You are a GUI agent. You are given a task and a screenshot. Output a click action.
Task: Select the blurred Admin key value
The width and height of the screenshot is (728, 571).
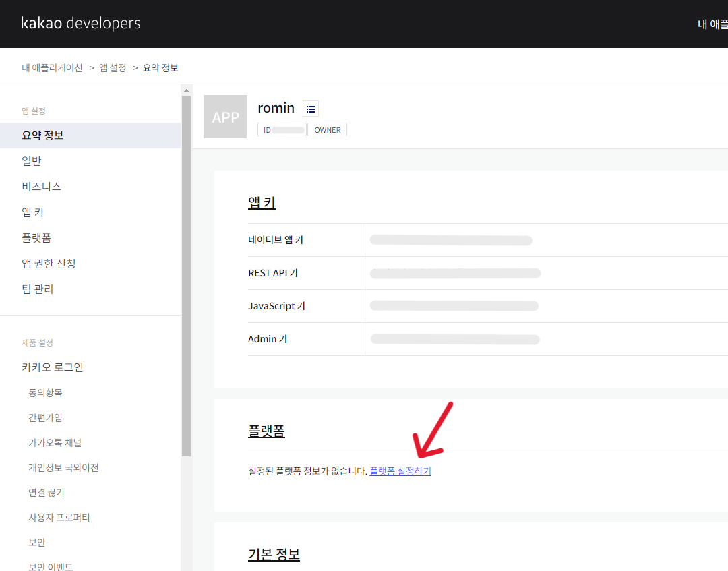click(x=455, y=339)
